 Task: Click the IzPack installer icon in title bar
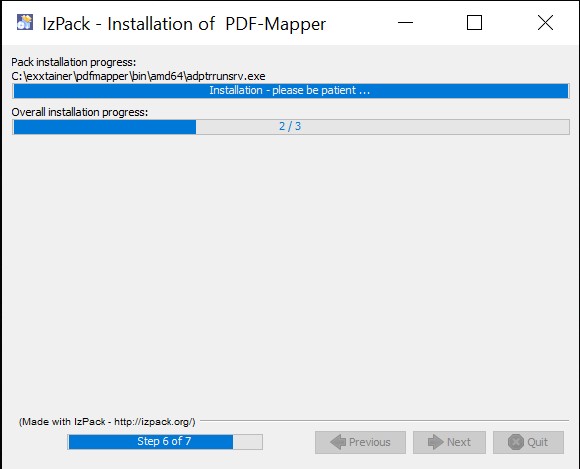(25, 23)
